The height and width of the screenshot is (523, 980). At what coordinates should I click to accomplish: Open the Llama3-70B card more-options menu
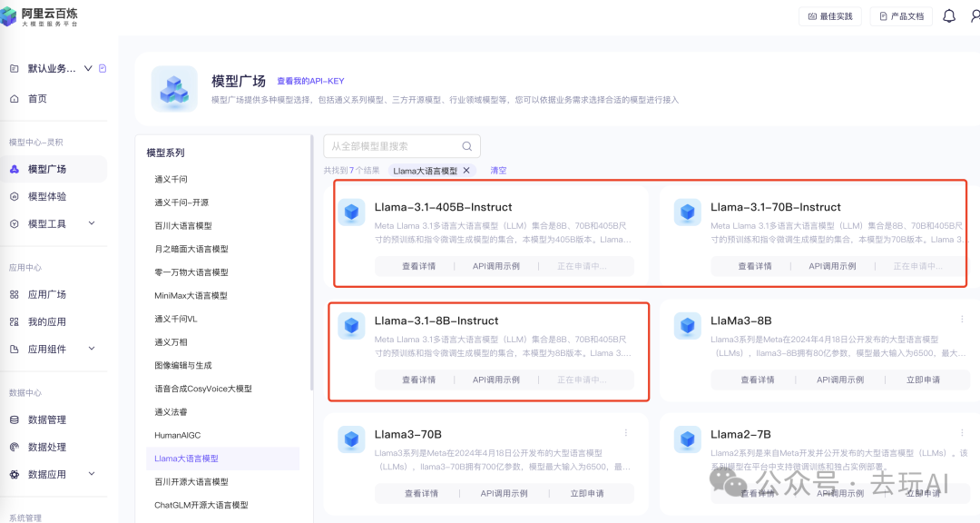click(x=625, y=433)
